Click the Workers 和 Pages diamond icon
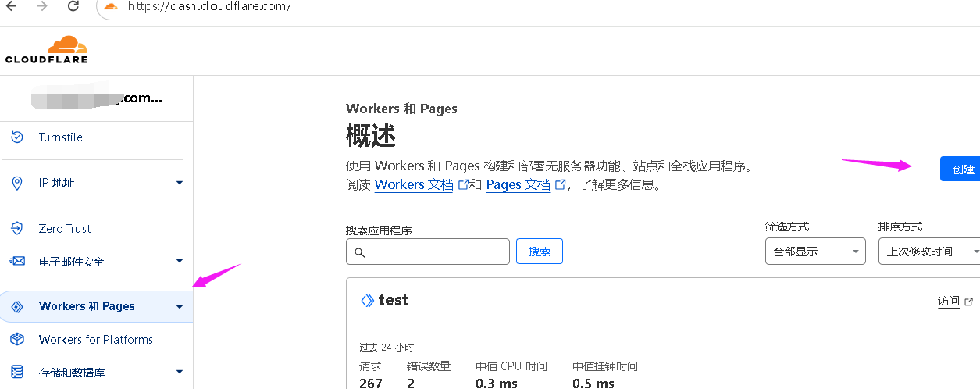This screenshot has width=980, height=389. tap(17, 306)
